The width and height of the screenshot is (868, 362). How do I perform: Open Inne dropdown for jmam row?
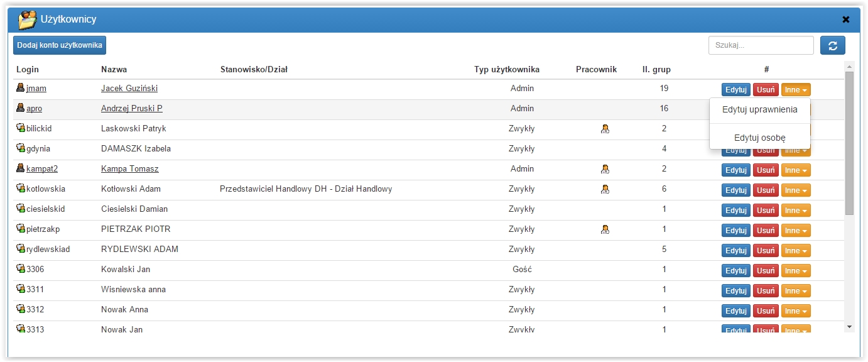coord(796,90)
